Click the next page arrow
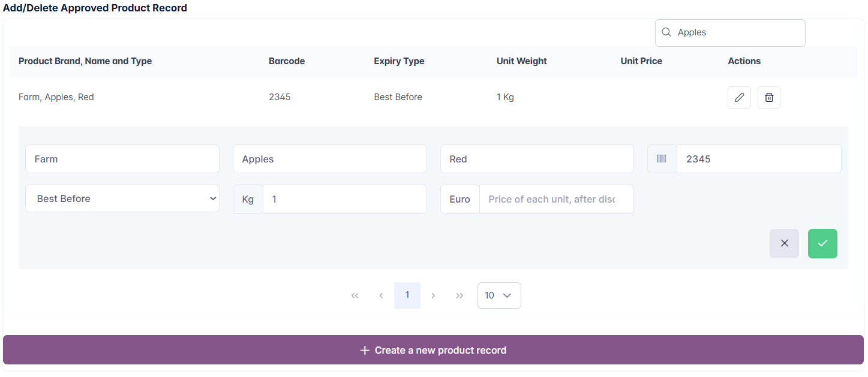This screenshot has height=377, width=868. (x=433, y=295)
